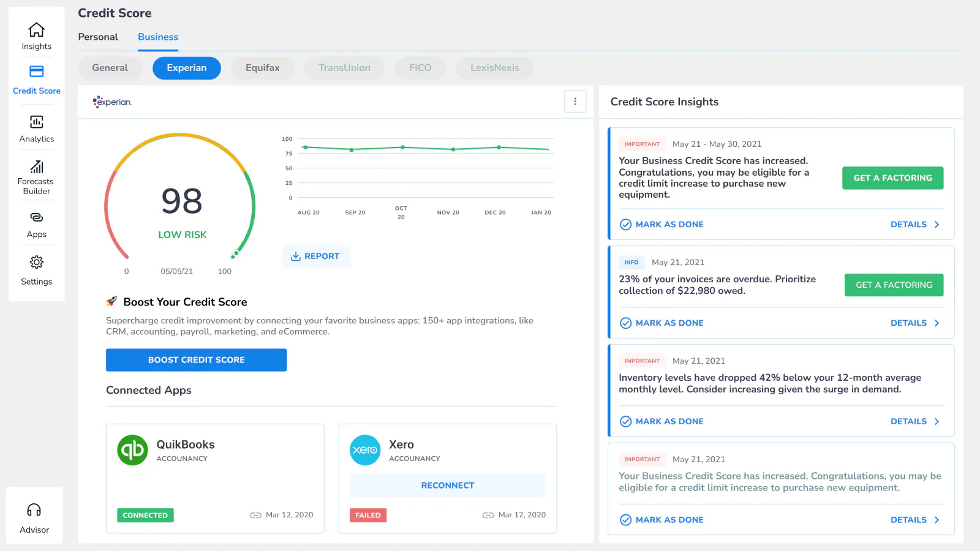Select the General bureau tab
980x551 pixels.
click(x=110, y=68)
